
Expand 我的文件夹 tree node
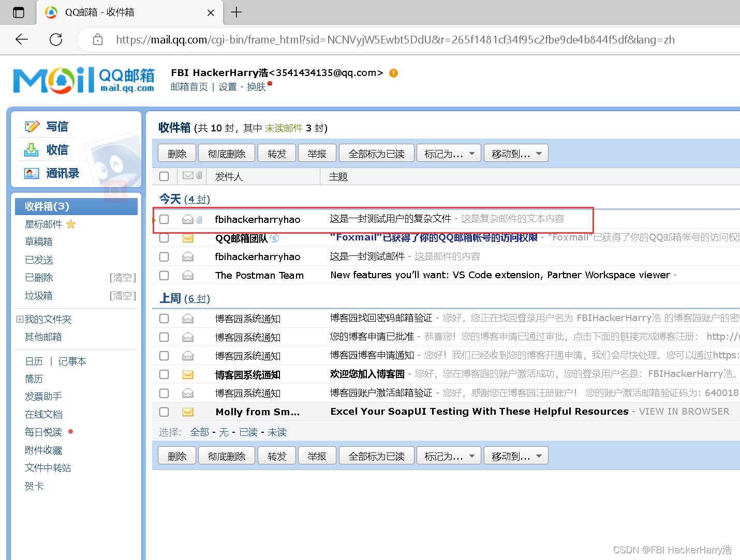pos(20,319)
